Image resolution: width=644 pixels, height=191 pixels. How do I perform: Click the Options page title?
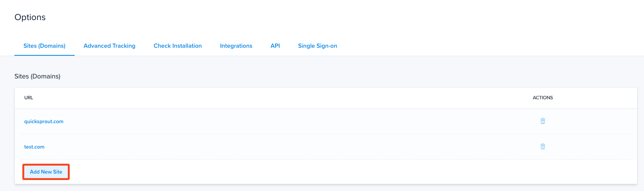click(30, 17)
